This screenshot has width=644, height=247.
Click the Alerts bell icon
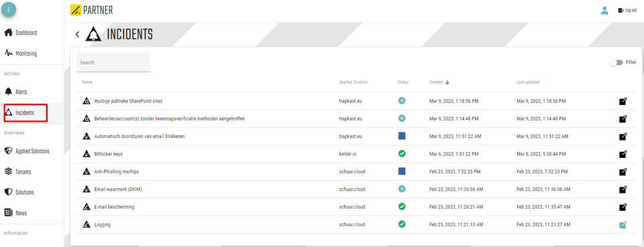coord(8,92)
